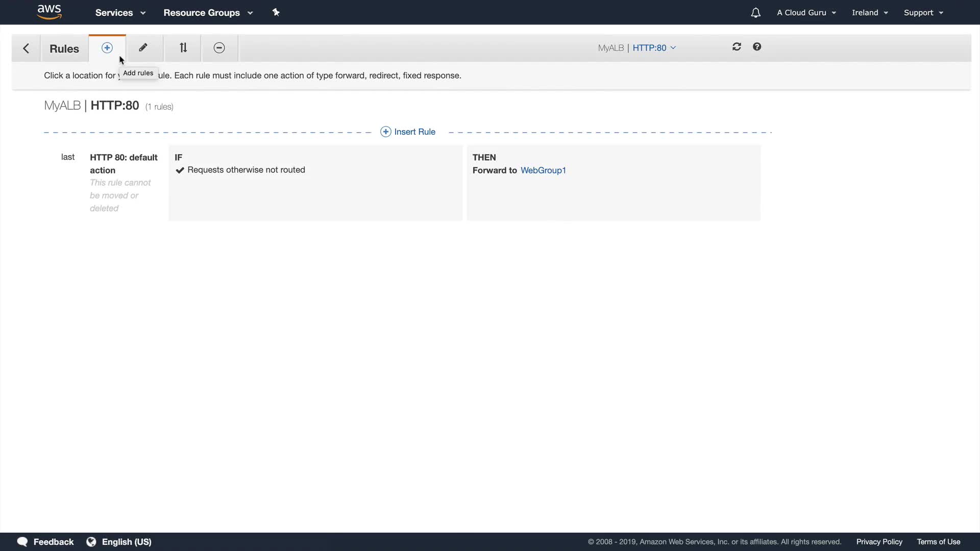Image resolution: width=980 pixels, height=551 pixels.
Task: Click the Edit rules pencil icon
Action: (143, 48)
